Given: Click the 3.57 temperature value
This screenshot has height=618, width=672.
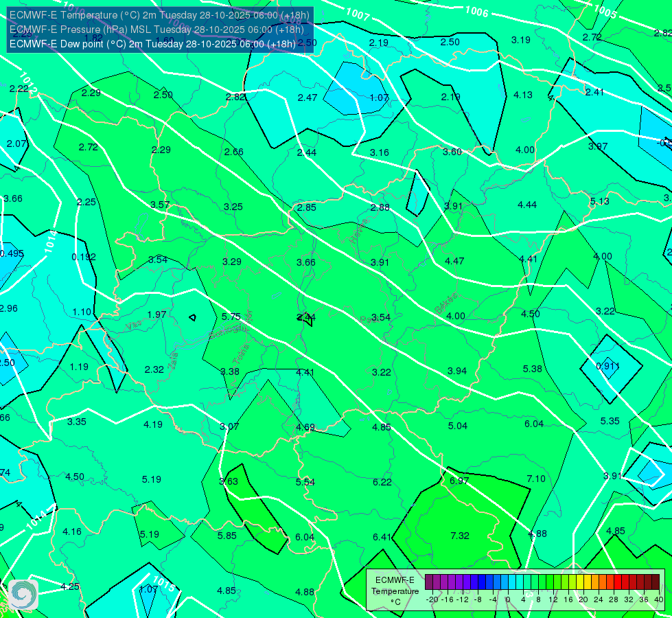Looking at the screenshot, I should click(x=160, y=205).
